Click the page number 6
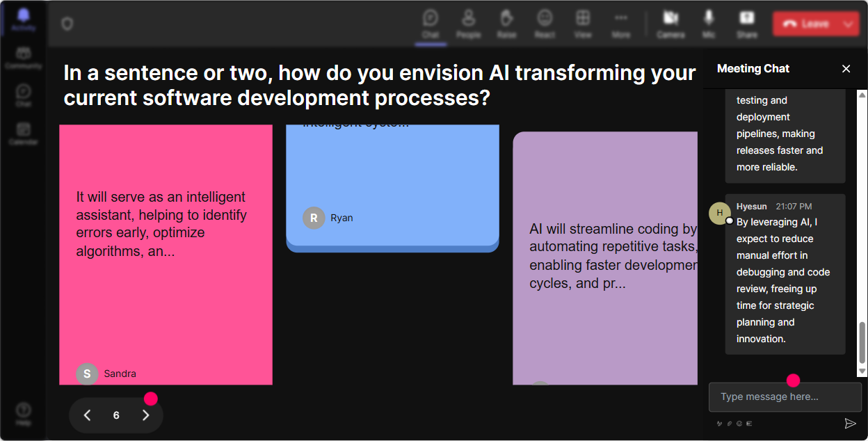Screen dimensions: 868x441 pos(116,415)
